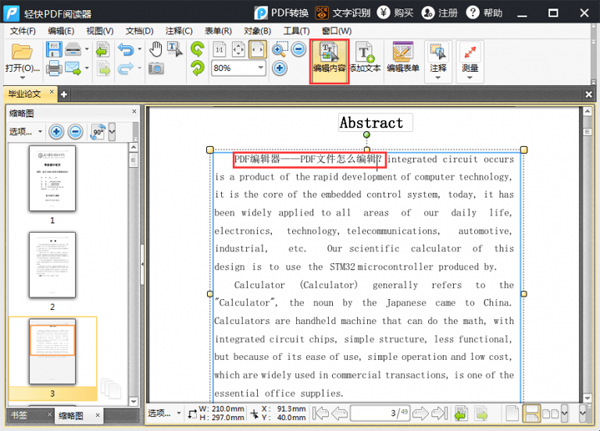This screenshot has height=431, width=600.
Task: Click the snapshot camera icon
Action: pos(156,69)
